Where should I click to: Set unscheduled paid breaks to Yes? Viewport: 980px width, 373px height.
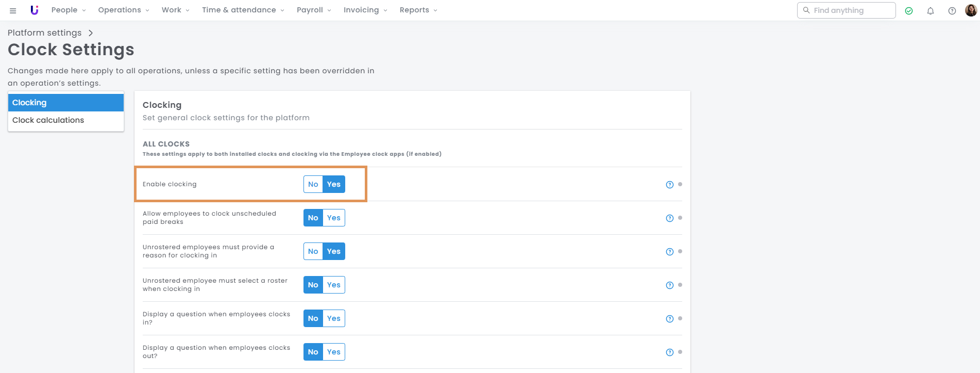(x=334, y=218)
